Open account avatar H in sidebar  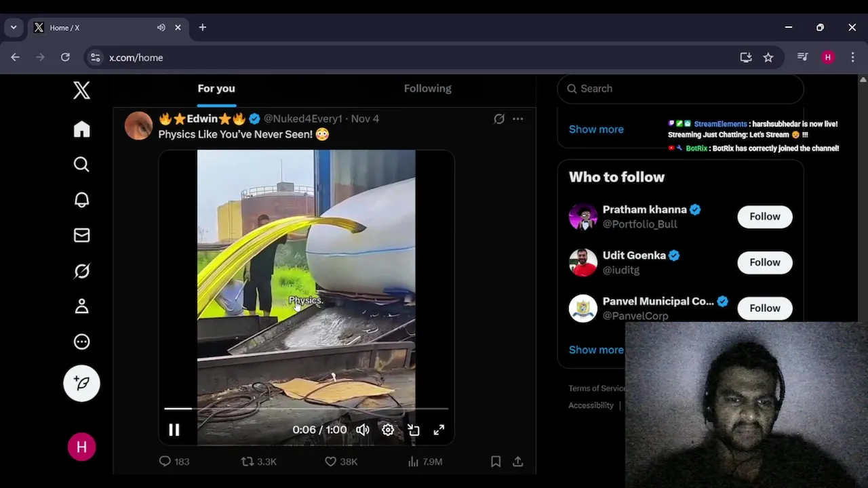click(x=81, y=447)
